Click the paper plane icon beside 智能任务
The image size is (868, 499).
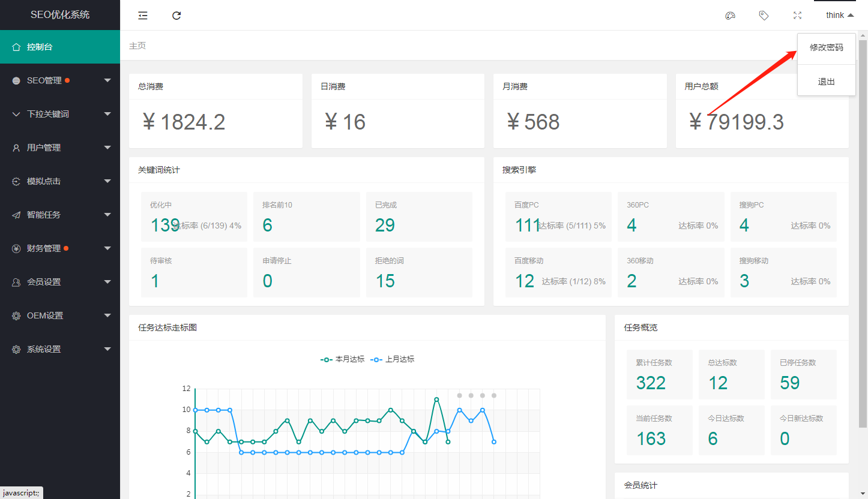pos(16,215)
